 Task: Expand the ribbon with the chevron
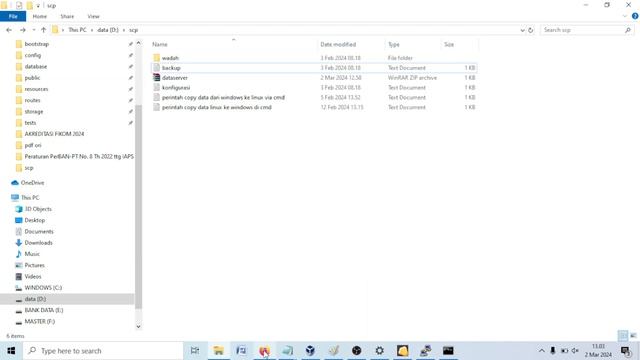tap(624, 16)
